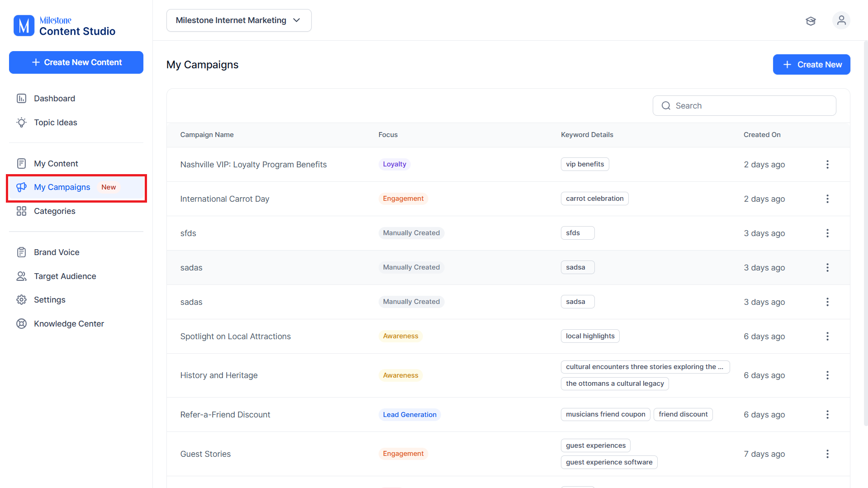Open the user profile icon
868x488 pixels.
pyautogui.click(x=841, y=20)
